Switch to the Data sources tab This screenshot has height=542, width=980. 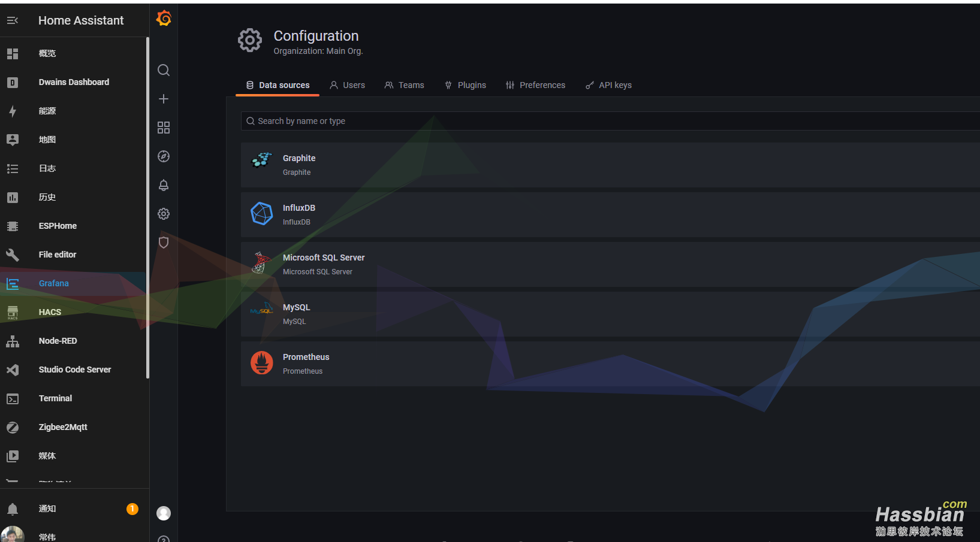point(278,85)
